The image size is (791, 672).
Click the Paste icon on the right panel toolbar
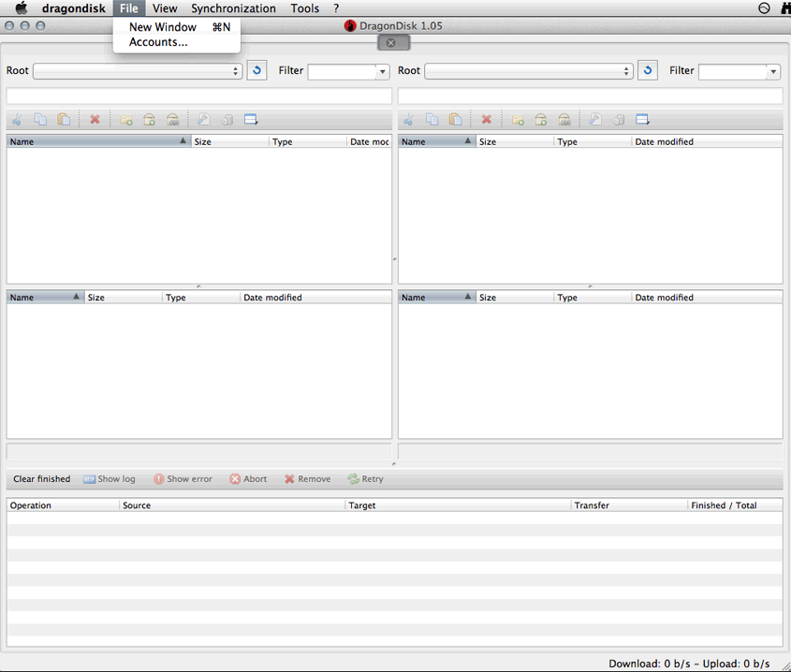pos(455,119)
